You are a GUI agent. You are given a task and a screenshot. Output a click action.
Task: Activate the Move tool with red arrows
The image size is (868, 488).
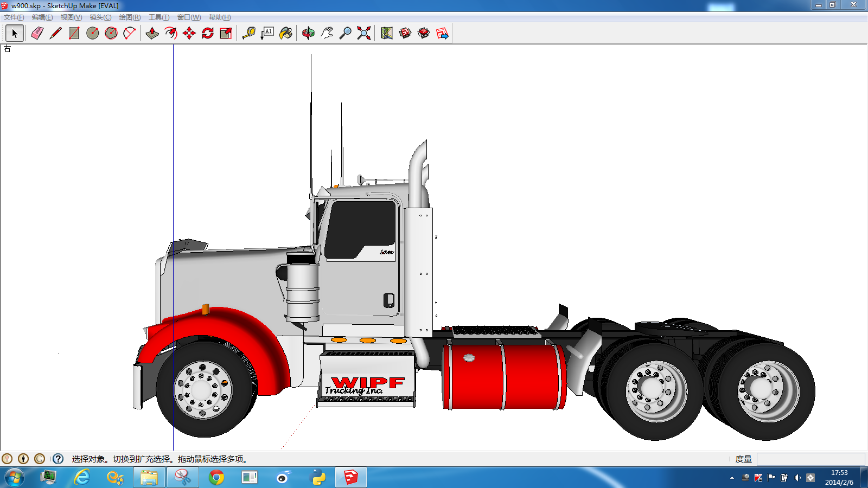189,33
